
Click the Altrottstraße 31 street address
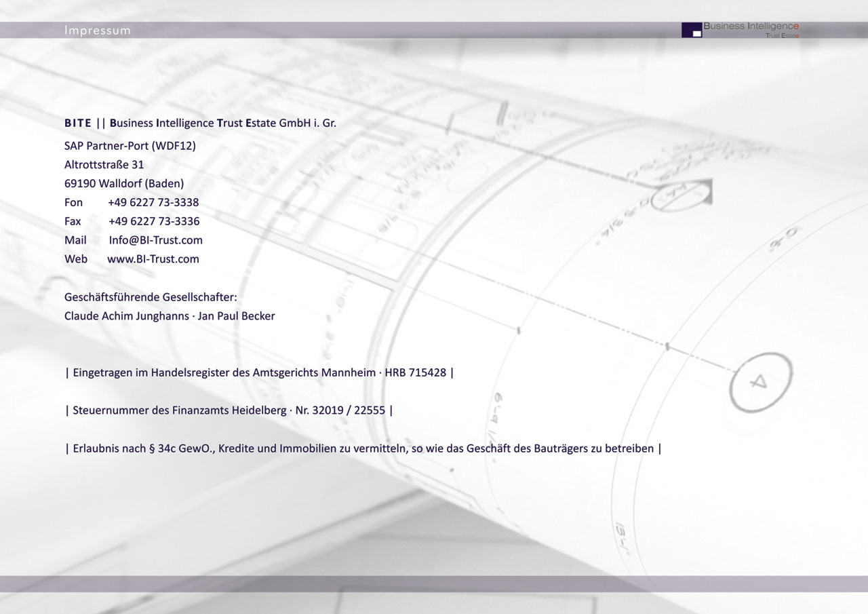tap(104, 165)
